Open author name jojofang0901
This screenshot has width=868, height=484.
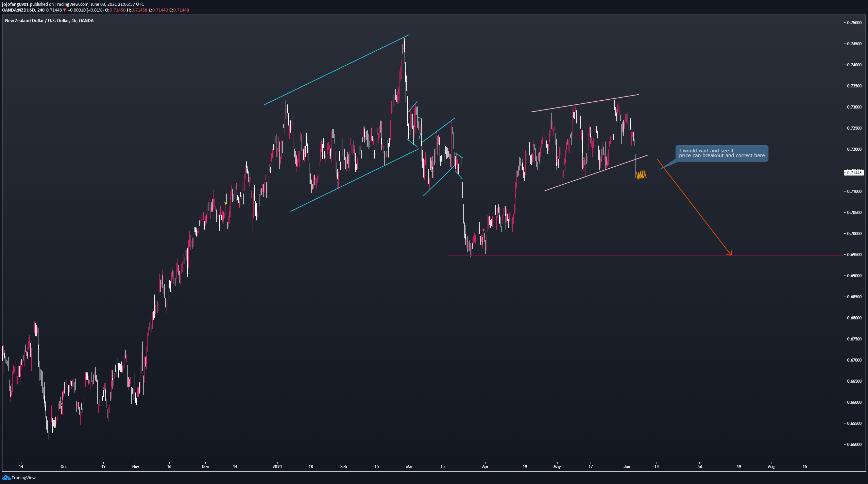pyautogui.click(x=15, y=4)
